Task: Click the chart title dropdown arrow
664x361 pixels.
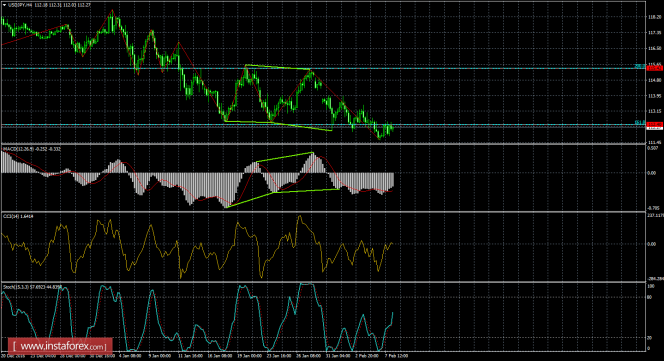Action: tap(4, 5)
